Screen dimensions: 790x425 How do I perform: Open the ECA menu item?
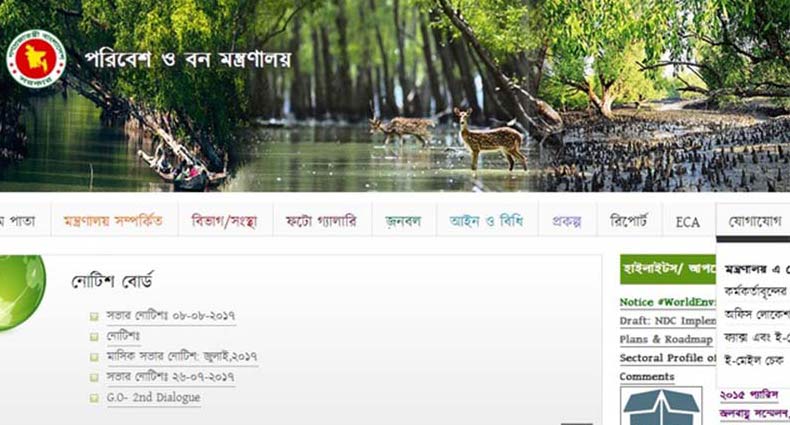688,222
